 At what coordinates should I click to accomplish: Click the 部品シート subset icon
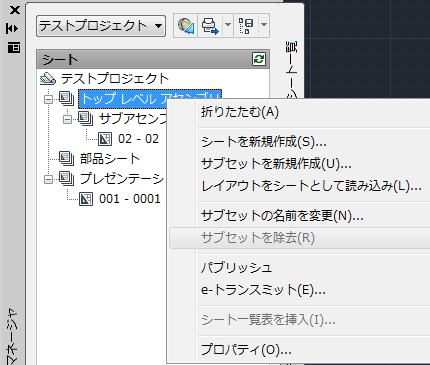click(x=67, y=159)
